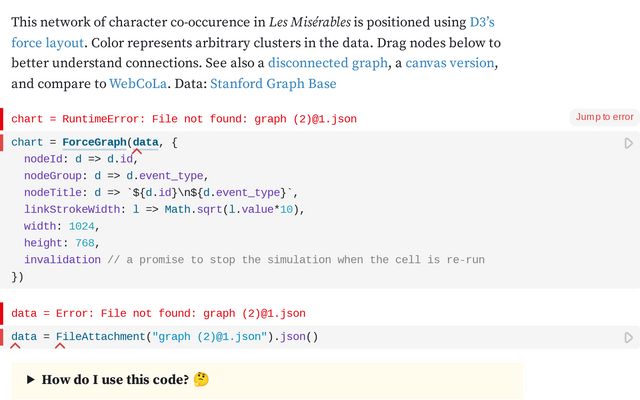640x400 pixels.
Task: Click the red margin bar beside chart error
Action: 3,119
